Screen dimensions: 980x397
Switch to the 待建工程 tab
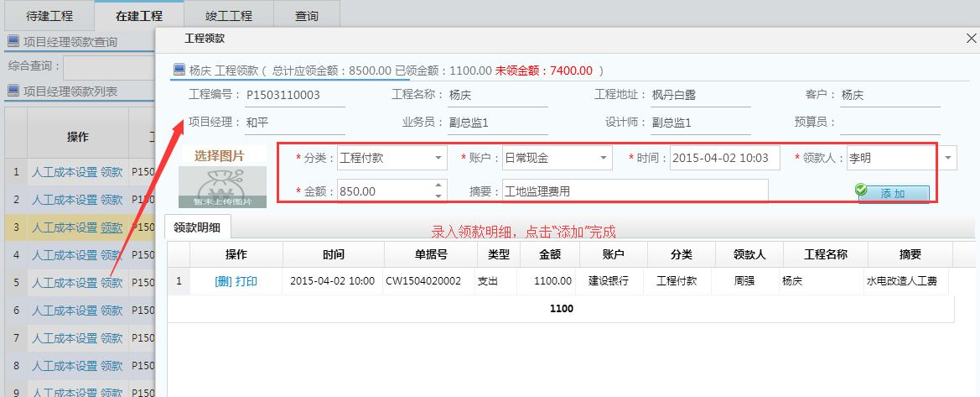click(x=49, y=15)
